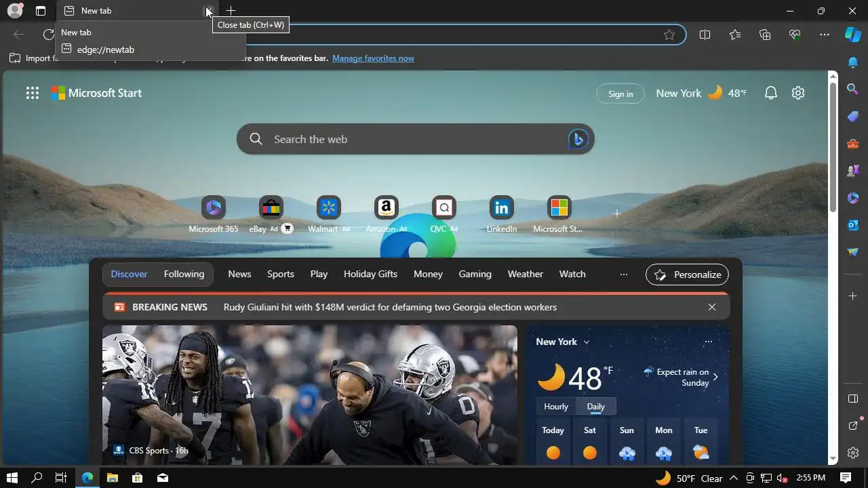The image size is (868, 488).
Task: Switch to Following feed tab
Action: [x=184, y=274]
